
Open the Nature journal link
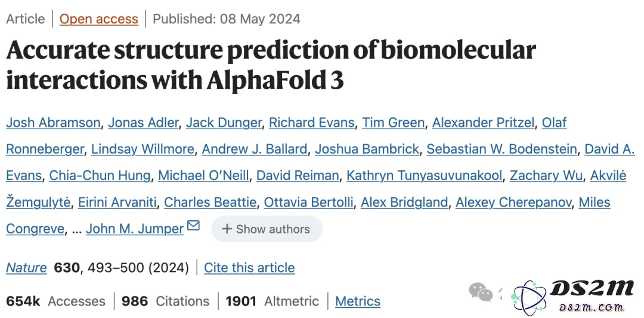[x=26, y=267]
